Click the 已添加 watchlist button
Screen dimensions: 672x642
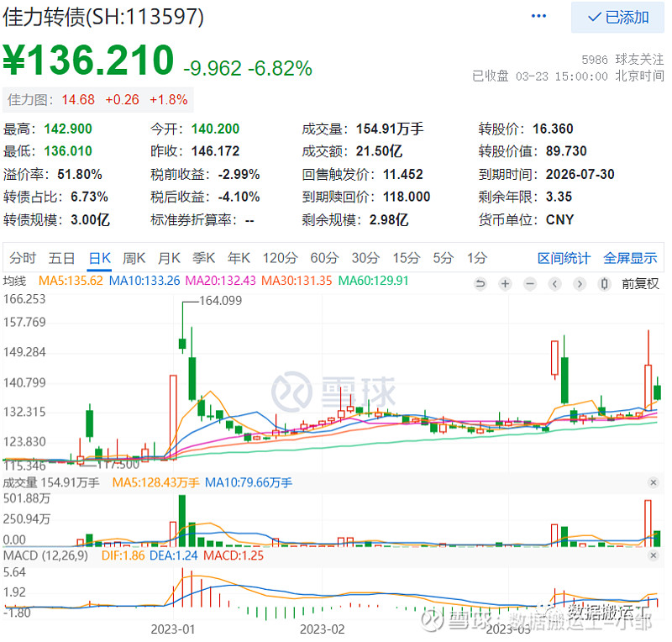click(x=617, y=17)
